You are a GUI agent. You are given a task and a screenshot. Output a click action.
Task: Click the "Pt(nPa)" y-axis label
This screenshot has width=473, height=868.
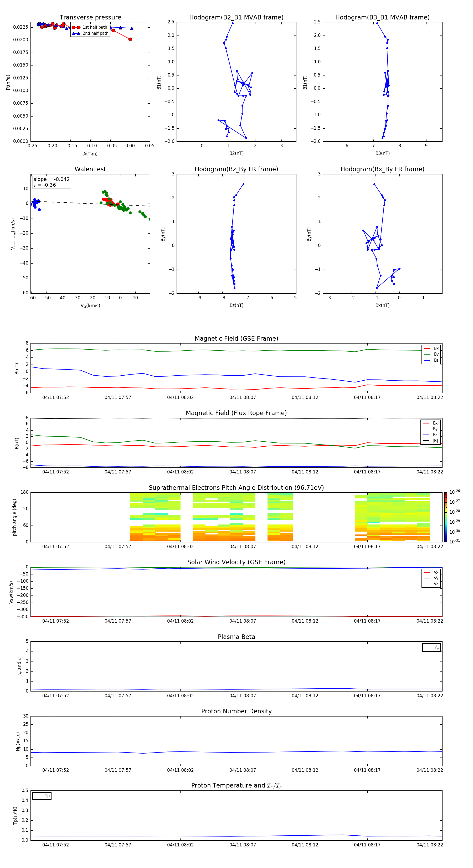pos(8,82)
